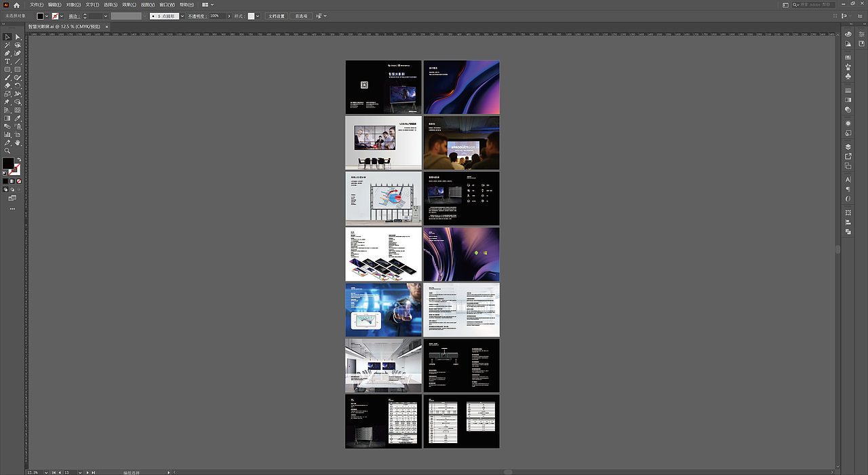The width and height of the screenshot is (868, 475).
Task: Reset to default fill and stroke
Action: (x=4, y=173)
